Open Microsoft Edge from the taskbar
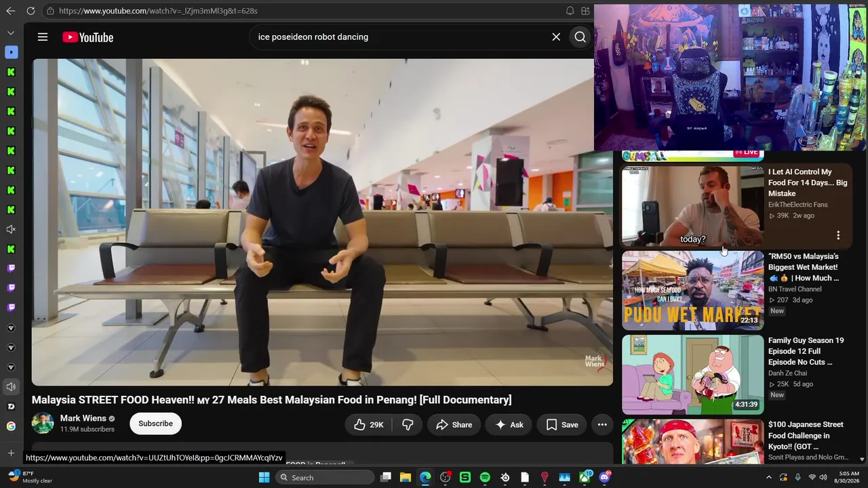 coord(425,477)
